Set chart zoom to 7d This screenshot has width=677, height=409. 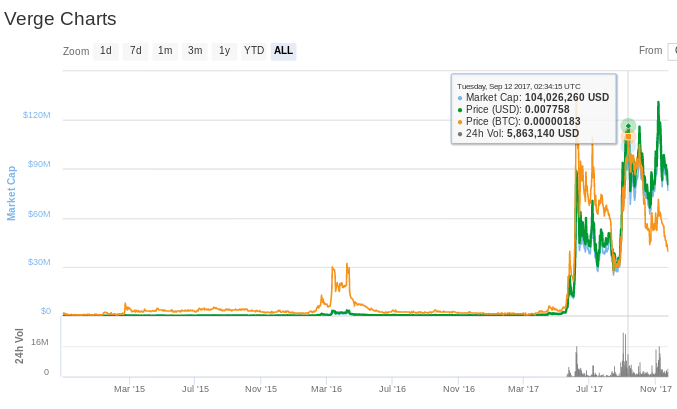(136, 51)
